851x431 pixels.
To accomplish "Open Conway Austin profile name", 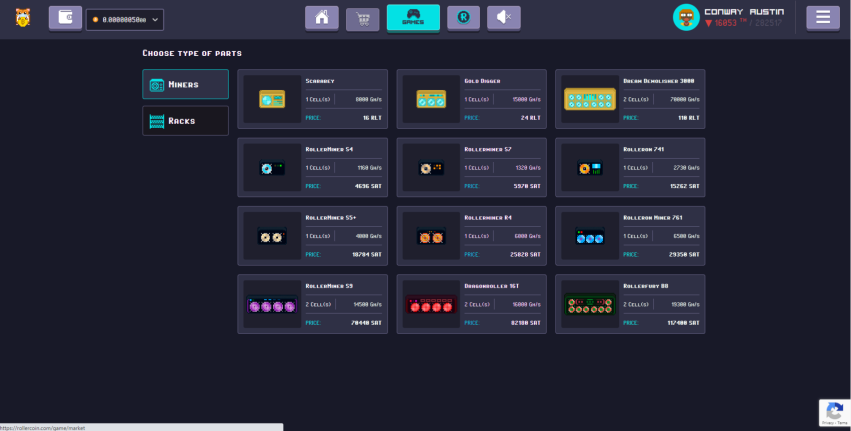I will tap(744, 12).
